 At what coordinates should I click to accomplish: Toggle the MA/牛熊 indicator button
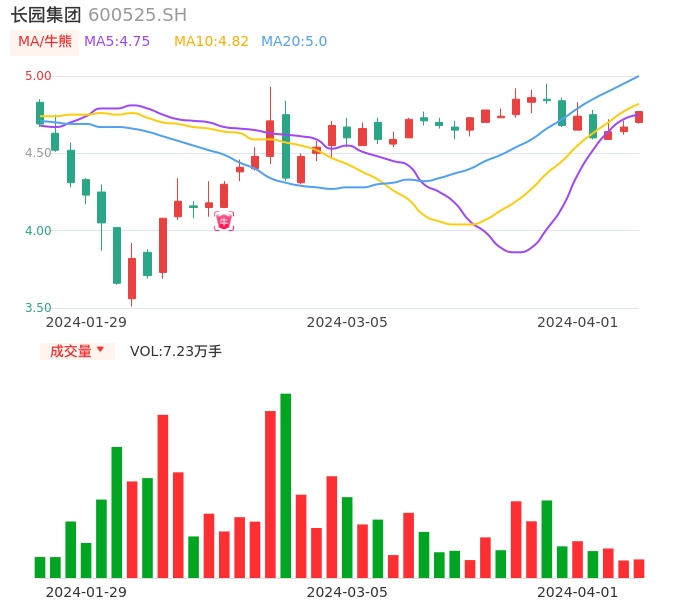click(x=44, y=42)
